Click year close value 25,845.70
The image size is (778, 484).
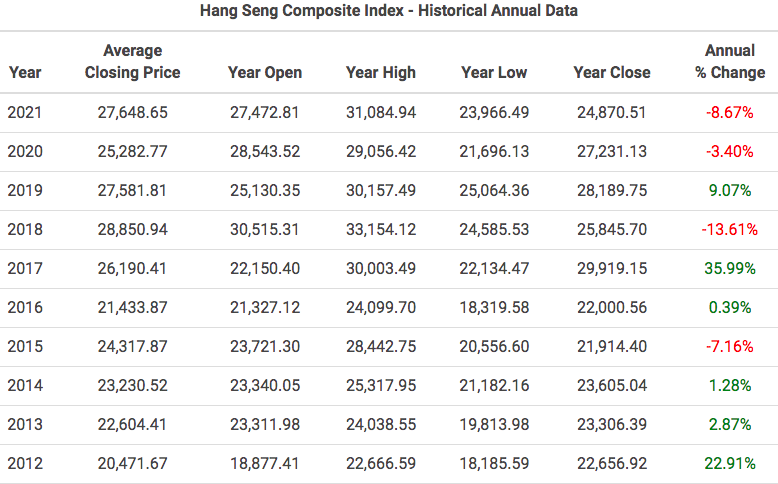(x=612, y=229)
